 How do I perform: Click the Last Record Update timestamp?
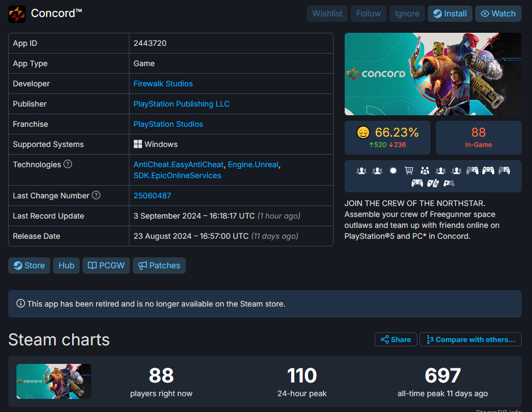(x=217, y=216)
